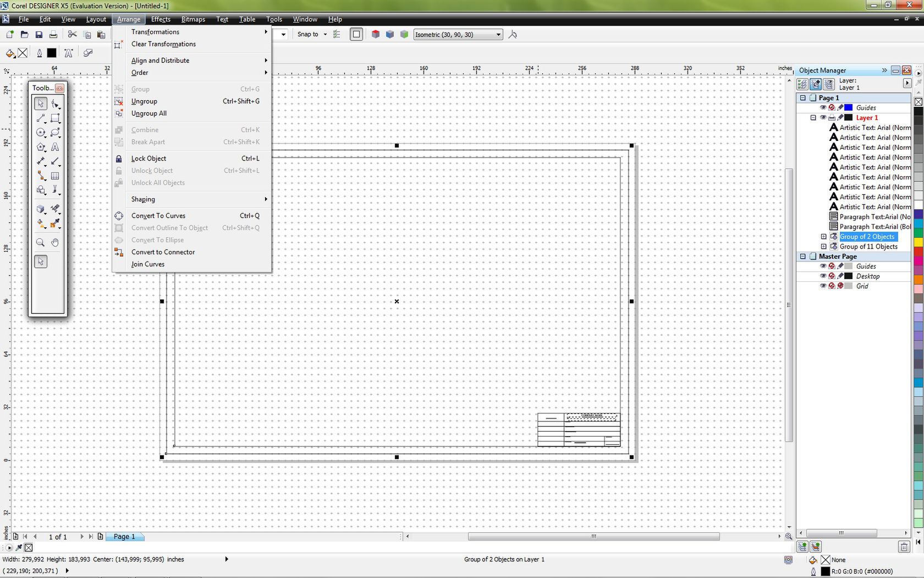Toggle Edit Across Layers button in Object Manager
This screenshot has width=924, height=578.
coord(816,84)
